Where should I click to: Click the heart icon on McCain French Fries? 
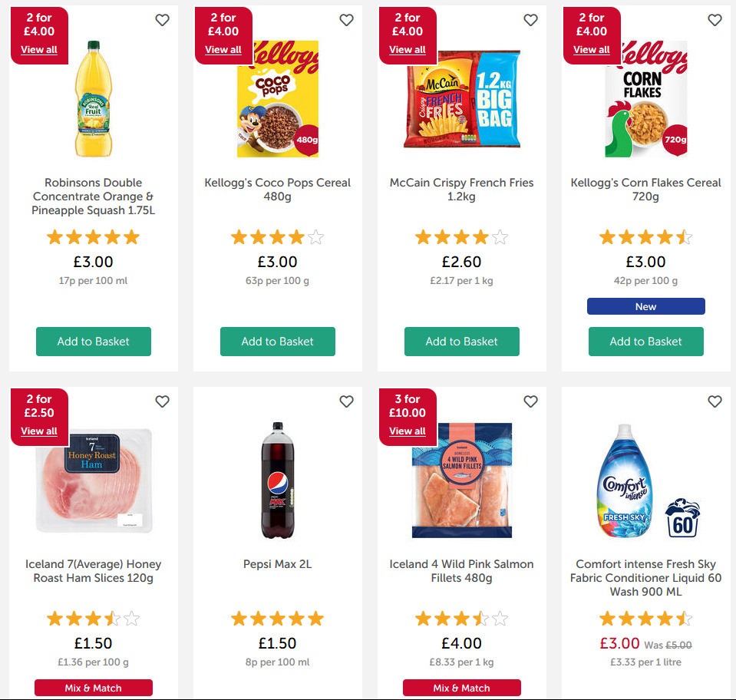coord(530,21)
